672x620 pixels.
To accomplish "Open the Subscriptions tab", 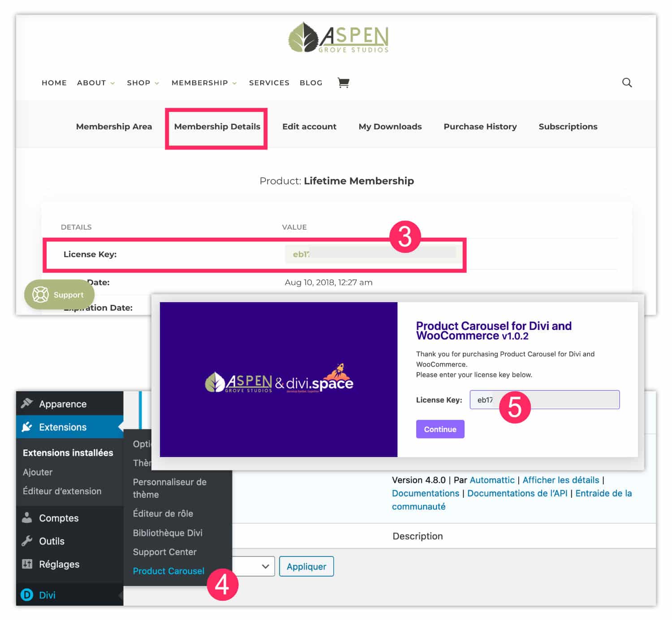I will [x=568, y=127].
